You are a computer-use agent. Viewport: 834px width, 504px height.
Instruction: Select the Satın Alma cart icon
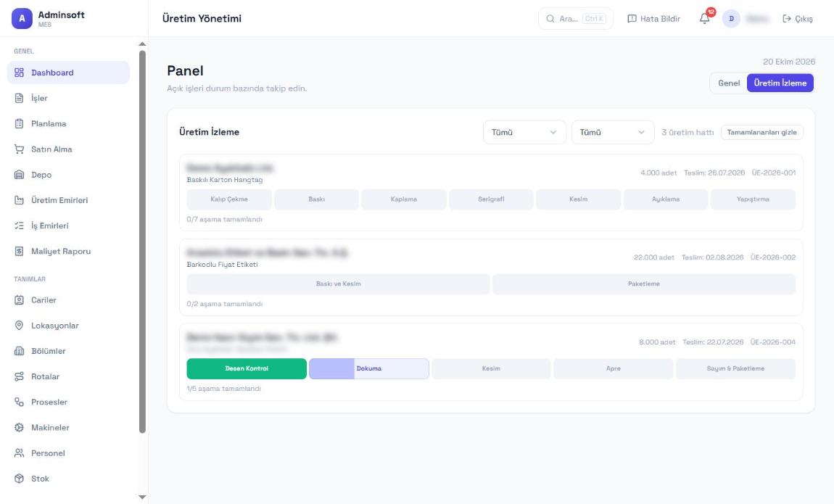pyautogui.click(x=19, y=149)
